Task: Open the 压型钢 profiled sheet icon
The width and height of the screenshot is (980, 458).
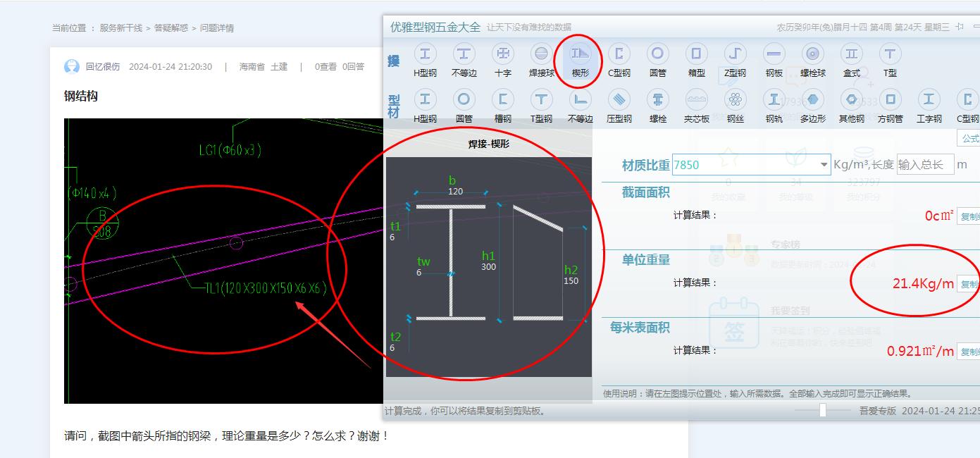Action: 619,106
